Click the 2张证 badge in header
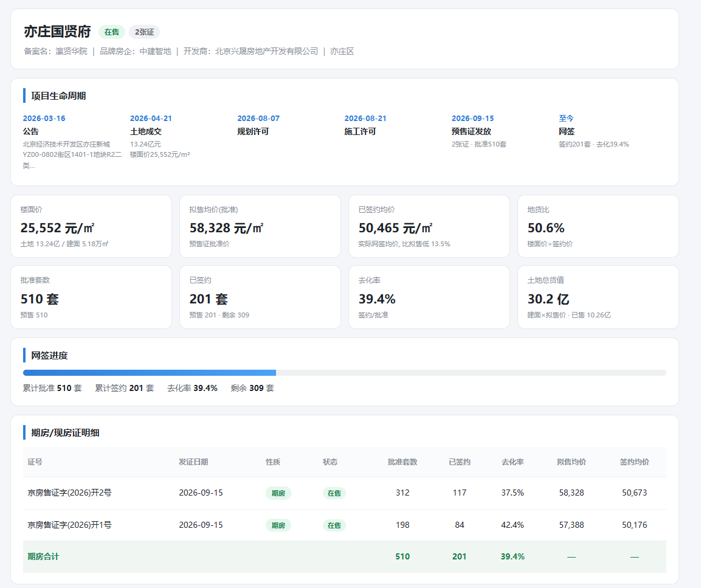Screen dimensions: 701x588 145,32
